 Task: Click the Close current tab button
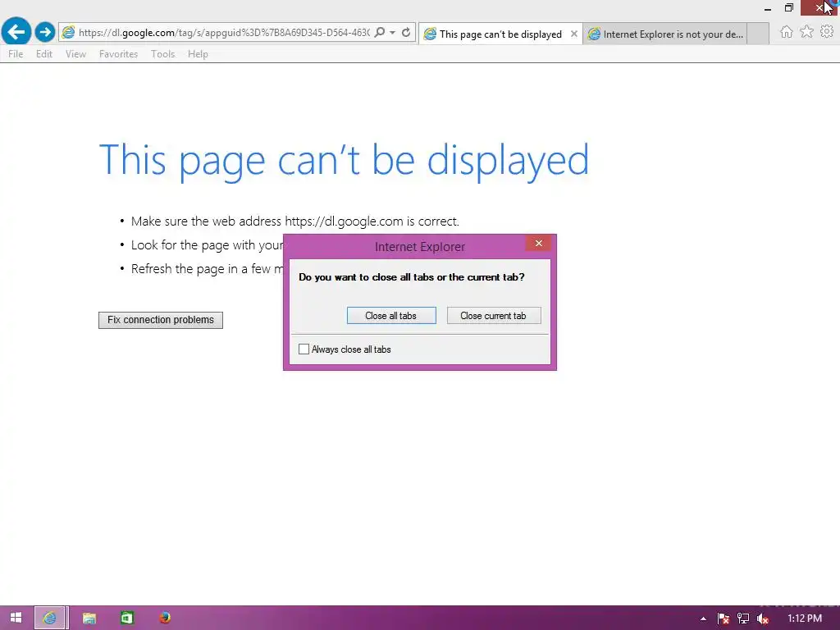(x=494, y=316)
